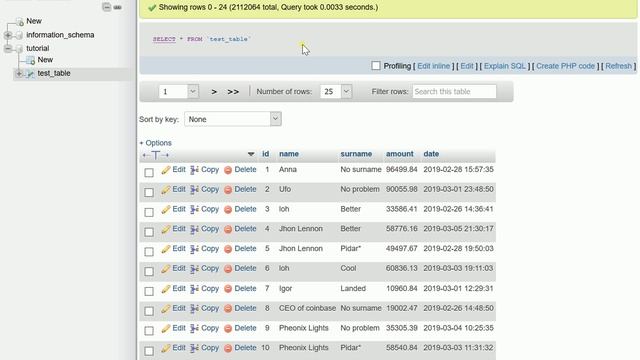Click the amount value 96499.84
This screenshot has width=640, height=360.
point(402,169)
